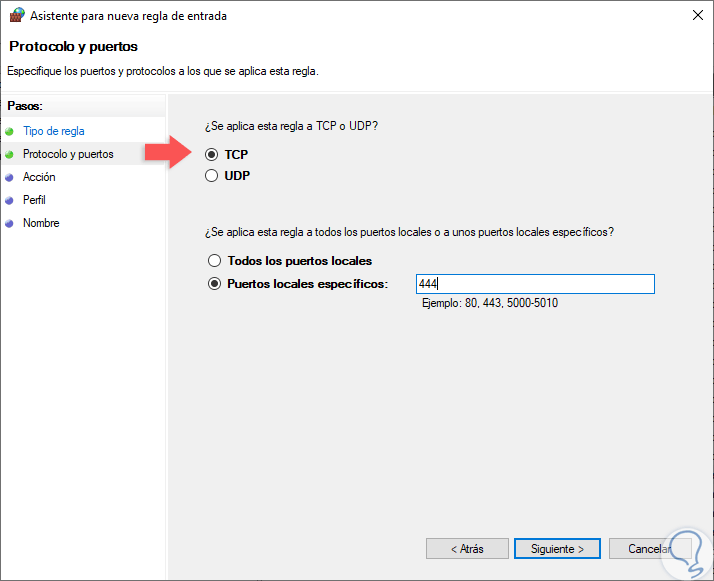Click the blue bullet beside Acción
Screen dimensions: 714x581
pyautogui.click(x=10, y=177)
